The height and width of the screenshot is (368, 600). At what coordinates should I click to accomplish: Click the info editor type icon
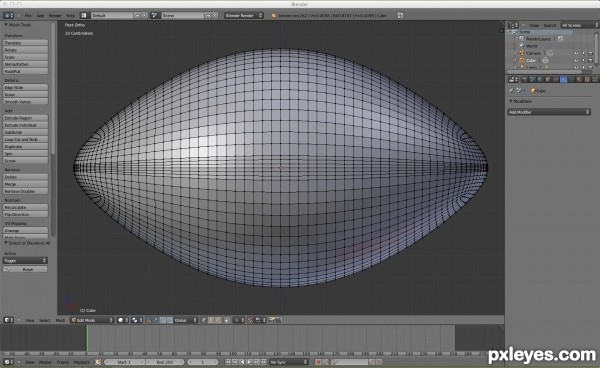pyautogui.click(x=8, y=15)
